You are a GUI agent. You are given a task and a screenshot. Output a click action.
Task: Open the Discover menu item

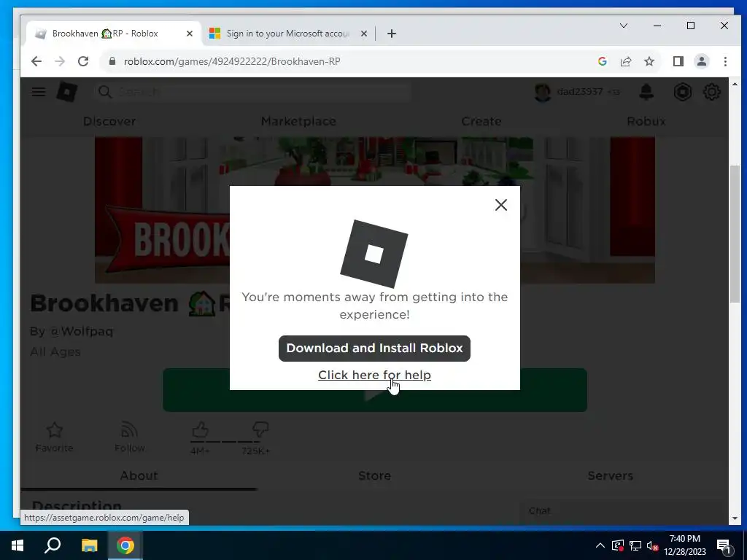pyautogui.click(x=109, y=122)
